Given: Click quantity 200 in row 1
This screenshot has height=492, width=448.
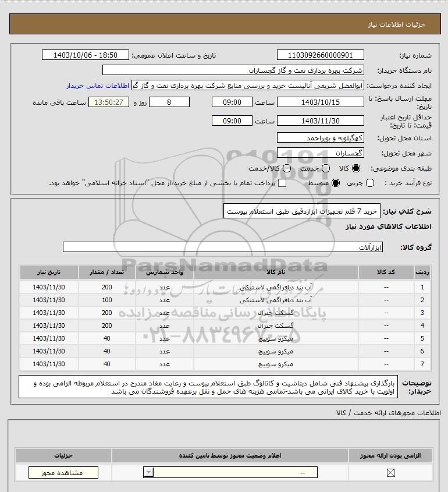Looking at the screenshot, I should [107, 288].
